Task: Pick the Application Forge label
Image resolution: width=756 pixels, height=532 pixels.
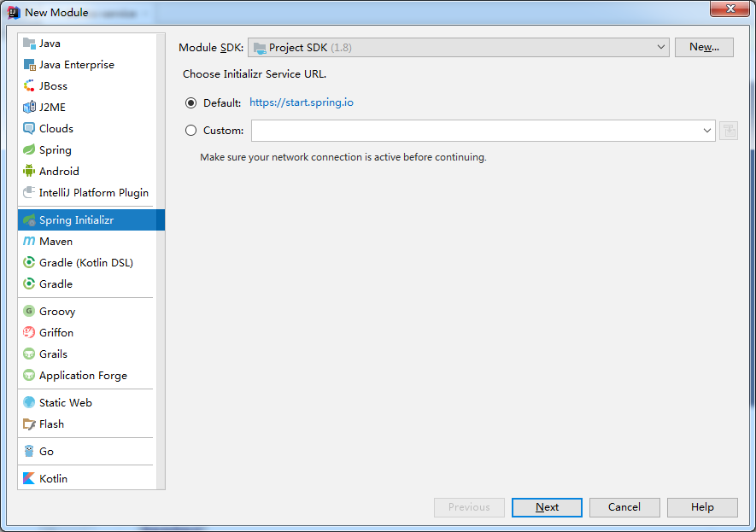Action: point(83,376)
